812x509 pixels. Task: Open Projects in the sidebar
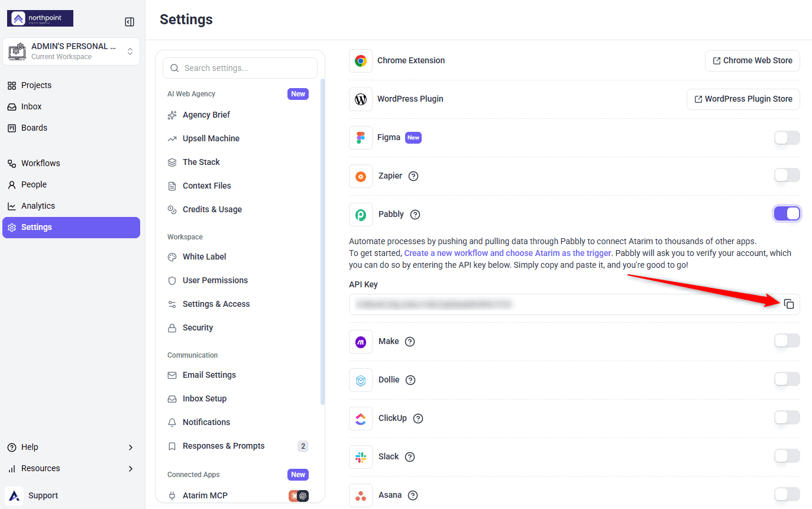pos(71,85)
